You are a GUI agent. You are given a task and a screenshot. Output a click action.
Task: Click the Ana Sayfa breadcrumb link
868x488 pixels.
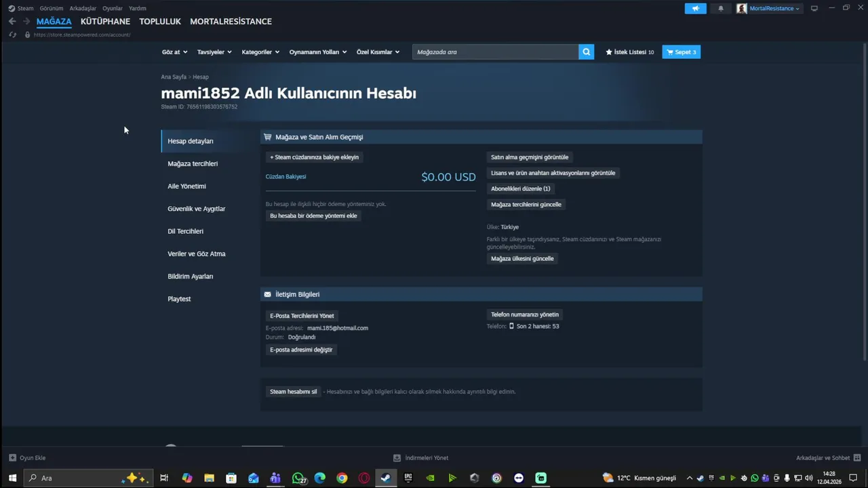click(174, 77)
